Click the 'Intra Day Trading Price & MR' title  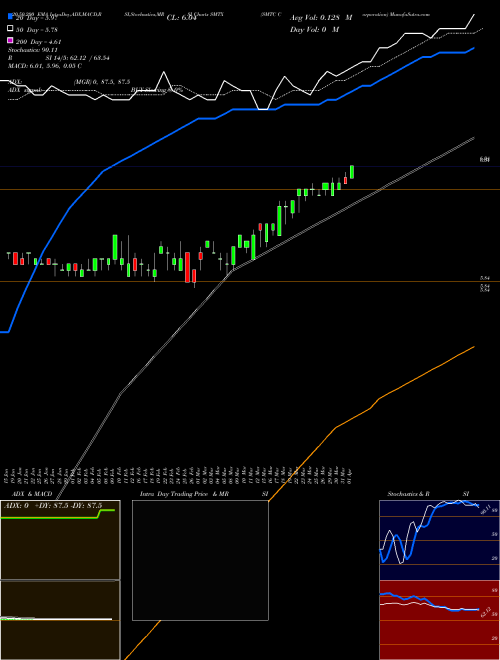click(184, 494)
